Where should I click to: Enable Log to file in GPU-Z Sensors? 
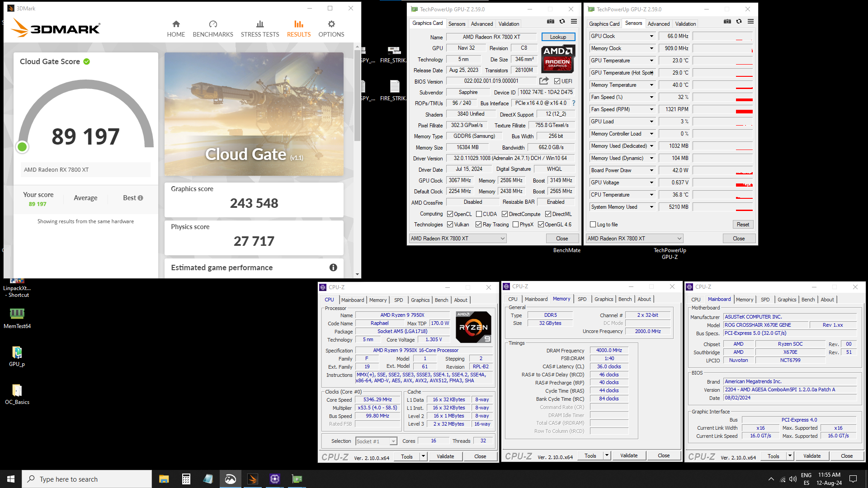(x=593, y=225)
